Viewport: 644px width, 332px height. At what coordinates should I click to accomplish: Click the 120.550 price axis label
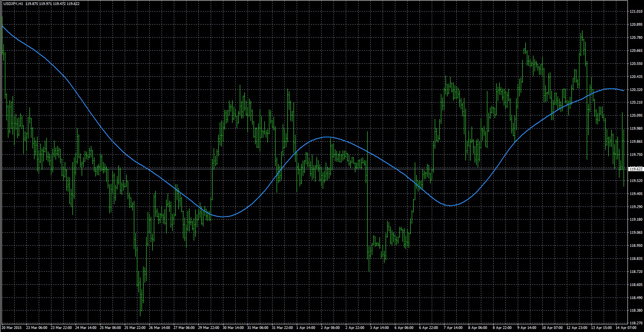(x=636, y=64)
